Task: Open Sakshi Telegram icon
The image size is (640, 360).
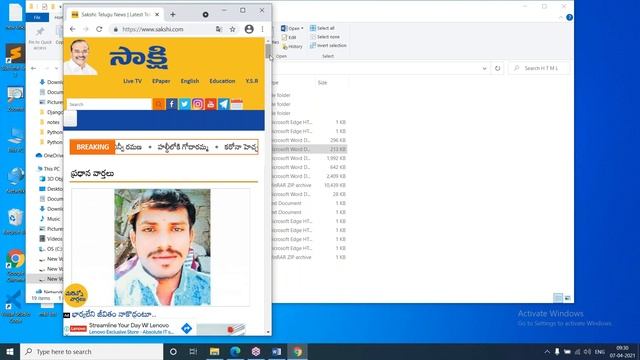Action: (x=224, y=104)
